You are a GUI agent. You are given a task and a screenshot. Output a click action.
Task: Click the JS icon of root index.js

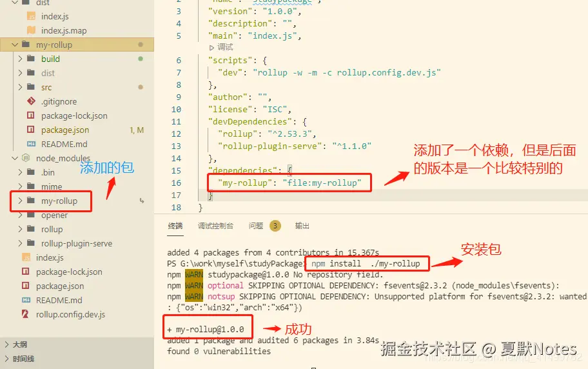26,257
